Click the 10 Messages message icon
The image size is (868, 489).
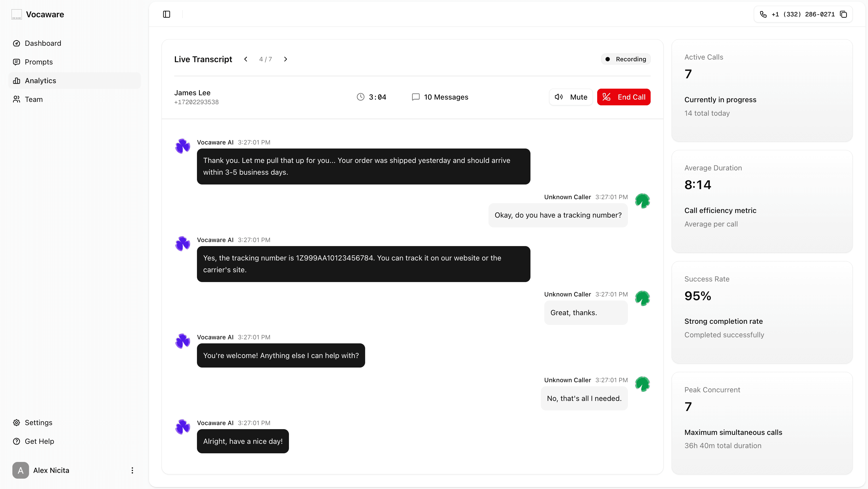coord(415,97)
